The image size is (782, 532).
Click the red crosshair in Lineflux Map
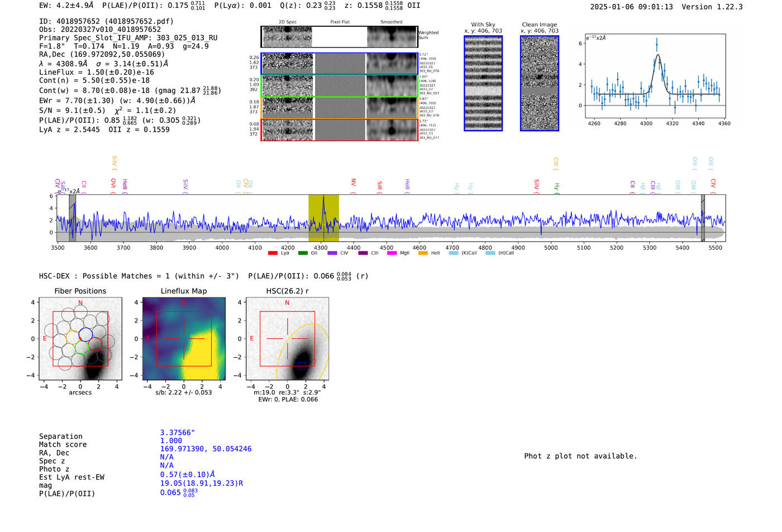184,338
